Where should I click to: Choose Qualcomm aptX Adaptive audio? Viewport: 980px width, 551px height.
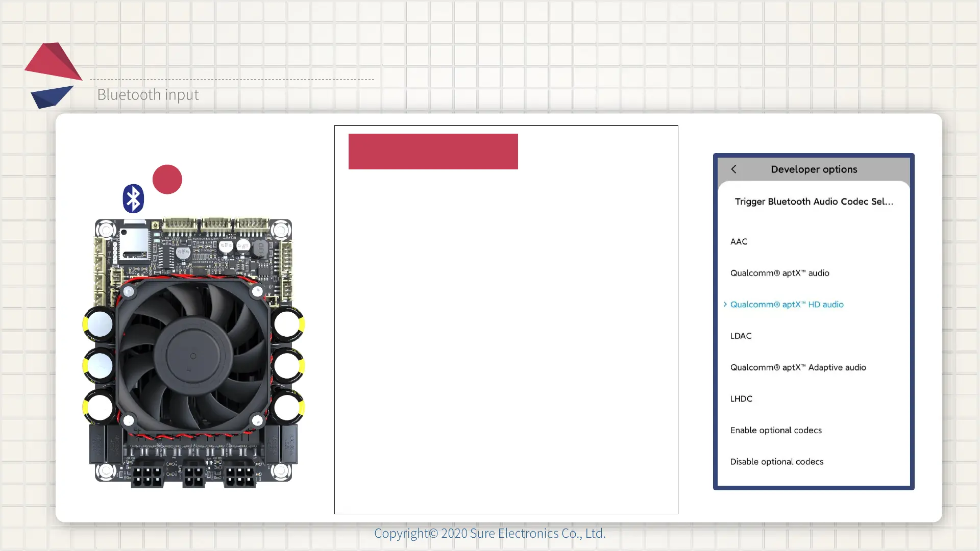[798, 368]
